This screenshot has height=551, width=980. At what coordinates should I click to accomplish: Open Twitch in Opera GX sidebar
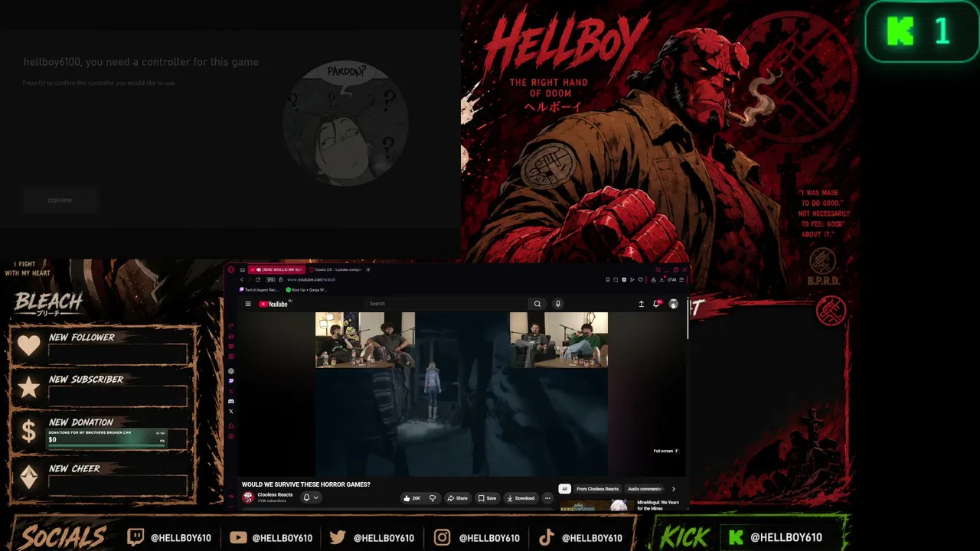click(x=231, y=381)
